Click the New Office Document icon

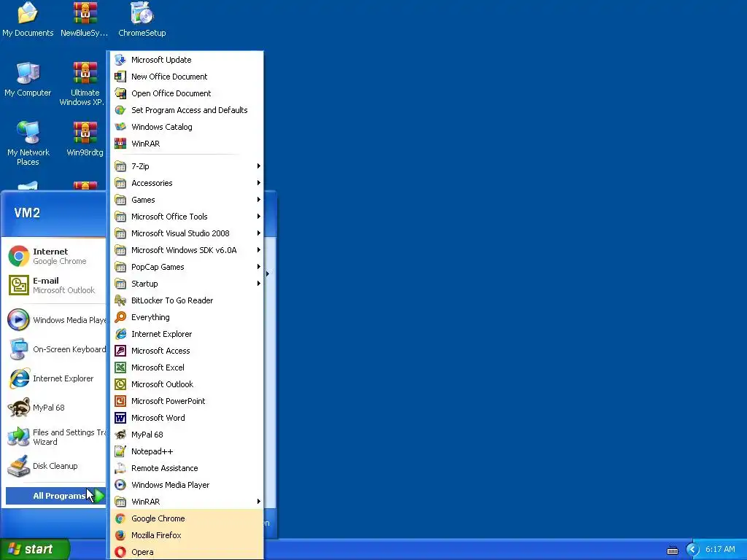point(120,77)
